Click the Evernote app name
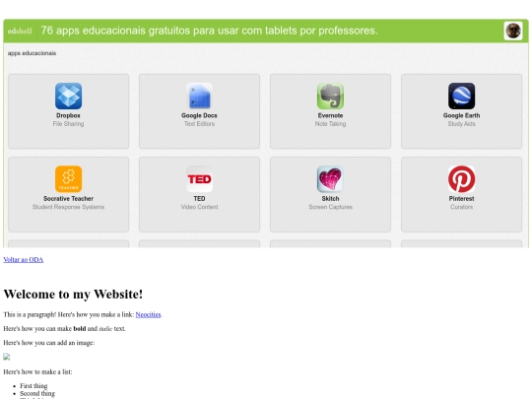The width and height of the screenshot is (532, 399). coord(330,115)
